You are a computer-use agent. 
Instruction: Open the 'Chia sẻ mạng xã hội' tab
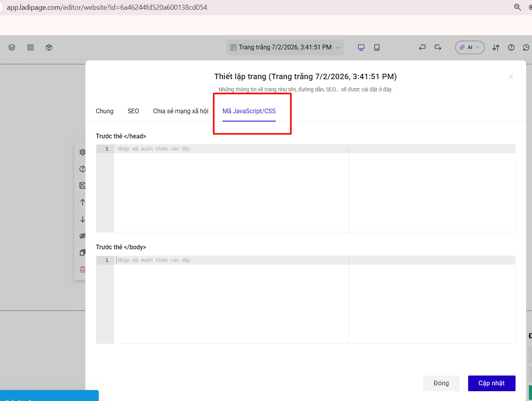pyautogui.click(x=181, y=111)
